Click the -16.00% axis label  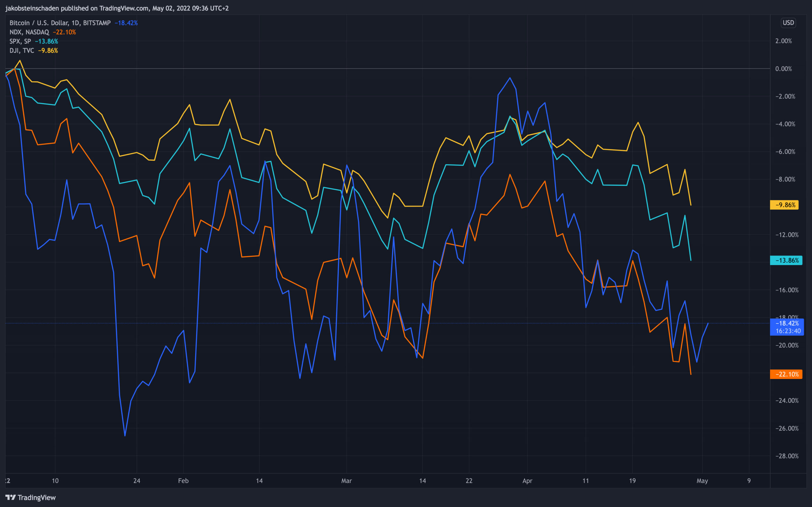point(787,290)
